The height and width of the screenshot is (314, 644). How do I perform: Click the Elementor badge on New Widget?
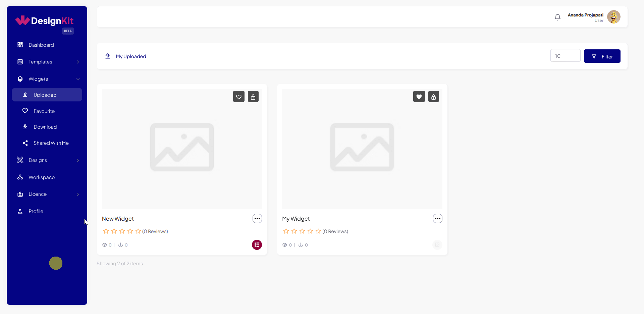click(x=257, y=245)
